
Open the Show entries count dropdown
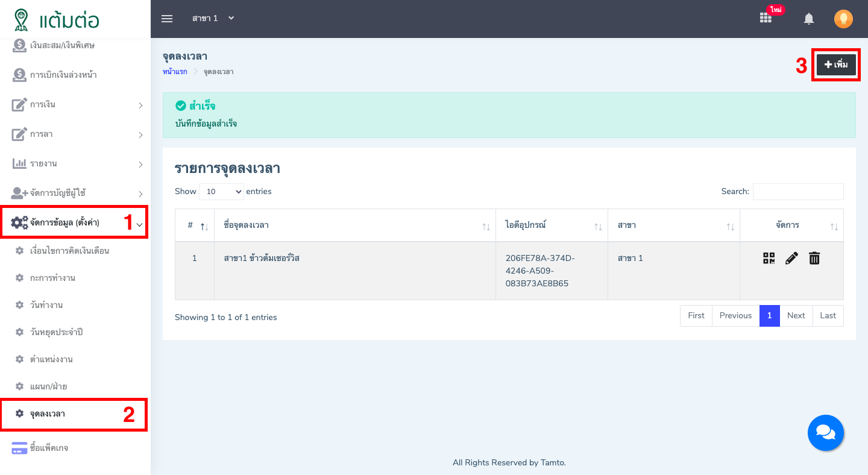tap(221, 192)
